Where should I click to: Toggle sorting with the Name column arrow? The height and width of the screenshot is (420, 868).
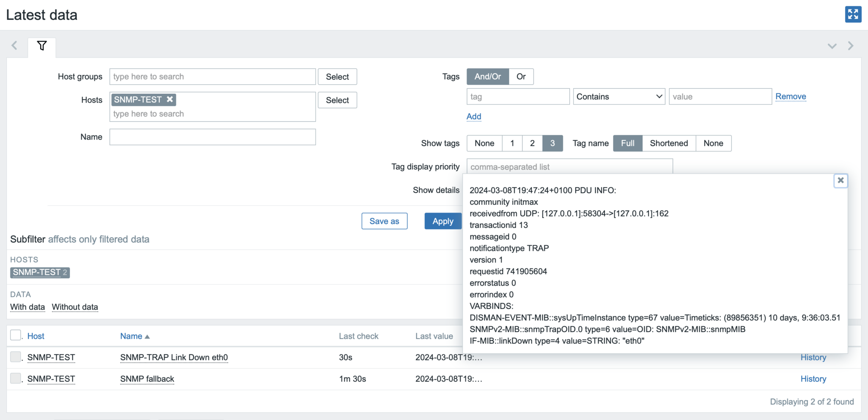pyautogui.click(x=147, y=336)
